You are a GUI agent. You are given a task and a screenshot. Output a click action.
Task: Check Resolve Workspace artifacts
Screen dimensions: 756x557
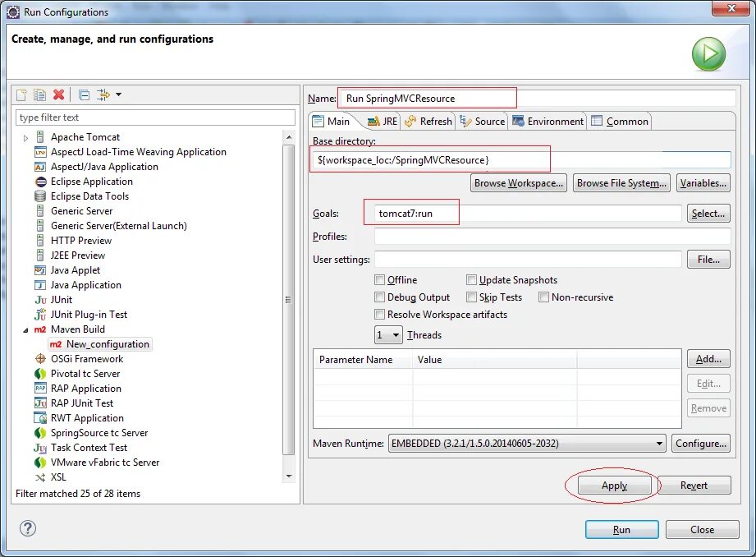tap(380, 315)
